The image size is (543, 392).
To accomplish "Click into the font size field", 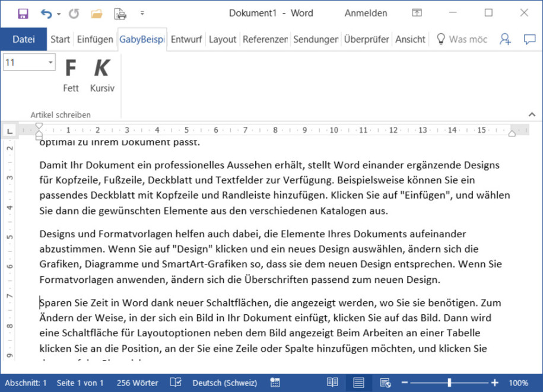I will pyautogui.click(x=25, y=63).
